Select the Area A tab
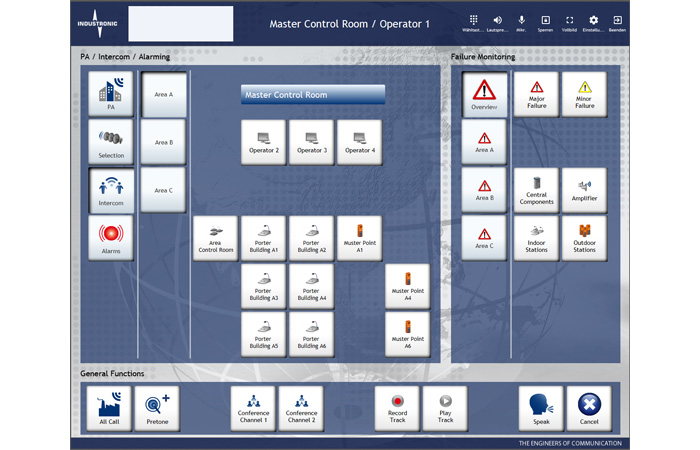 pyautogui.click(x=164, y=95)
